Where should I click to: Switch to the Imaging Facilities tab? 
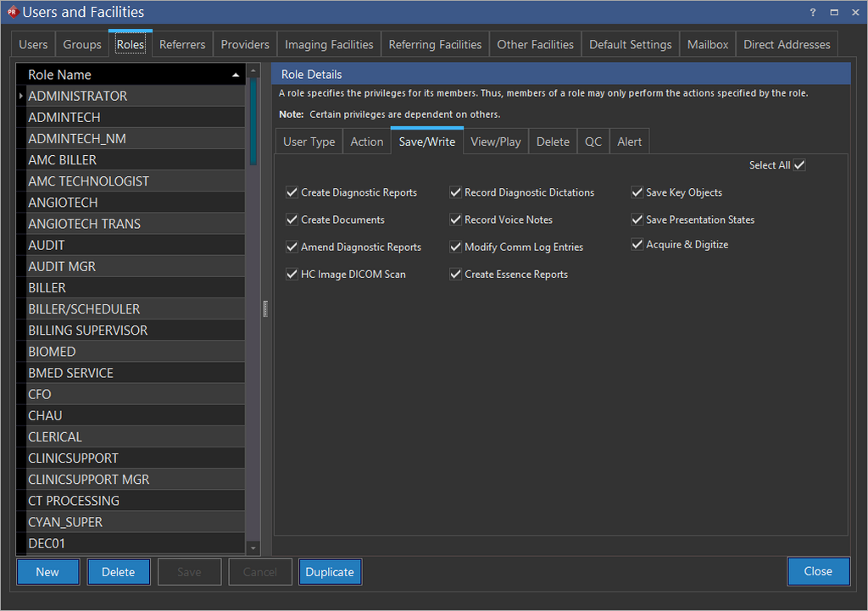pyautogui.click(x=329, y=45)
